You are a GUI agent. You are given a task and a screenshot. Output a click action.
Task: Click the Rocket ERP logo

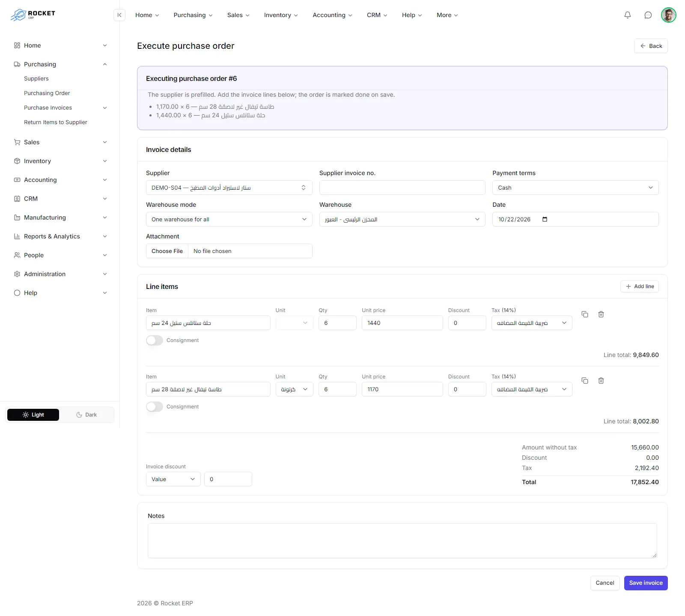pyautogui.click(x=33, y=15)
